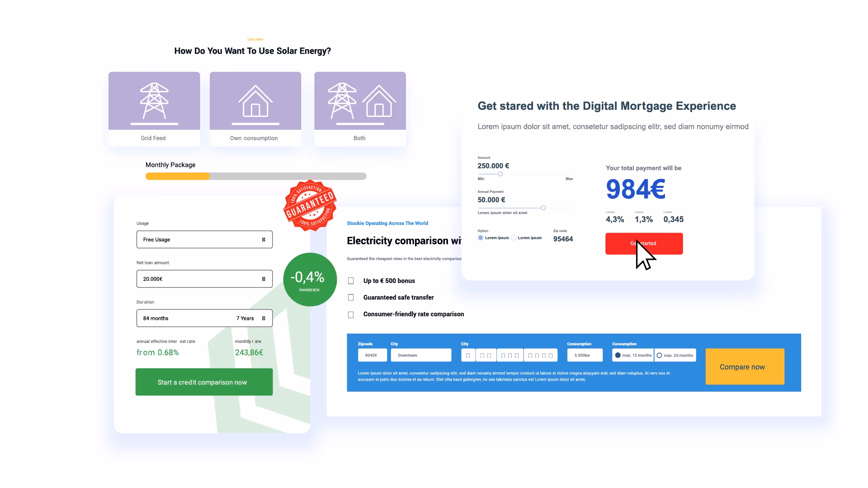Image resolution: width=868 pixels, height=488 pixels.
Task: Check the Up to € 500 bonus box
Action: (351, 281)
